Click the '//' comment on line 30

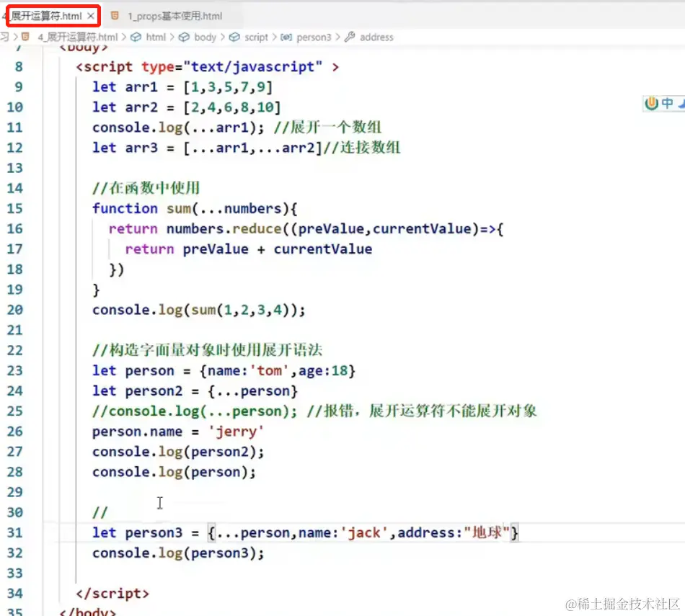coord(100,512)
